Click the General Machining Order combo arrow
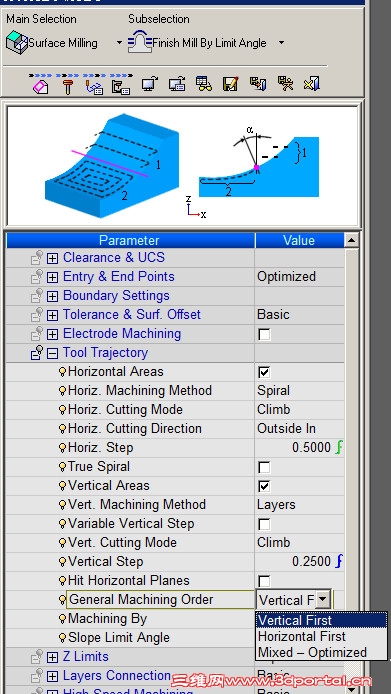The image size is (391, 694). [x=323, y=600]
